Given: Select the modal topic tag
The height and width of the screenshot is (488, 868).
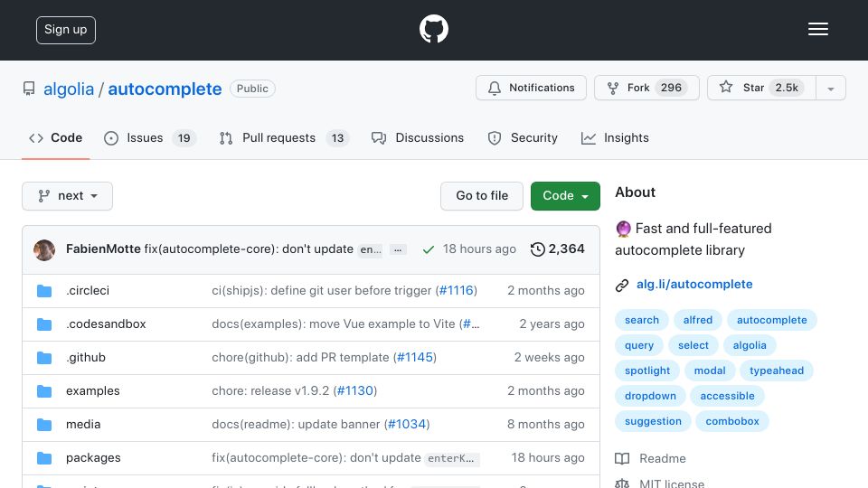Looking at the screenshot, I should [710, 371].
